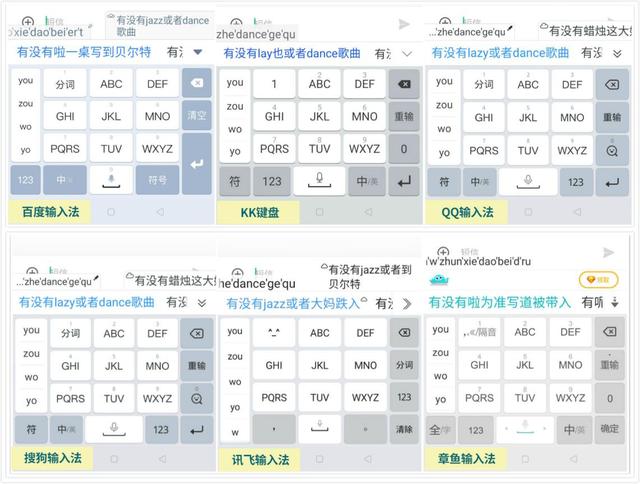
Task: Tap microphone space key on Baidu keyboard
Action: [111, 180]
